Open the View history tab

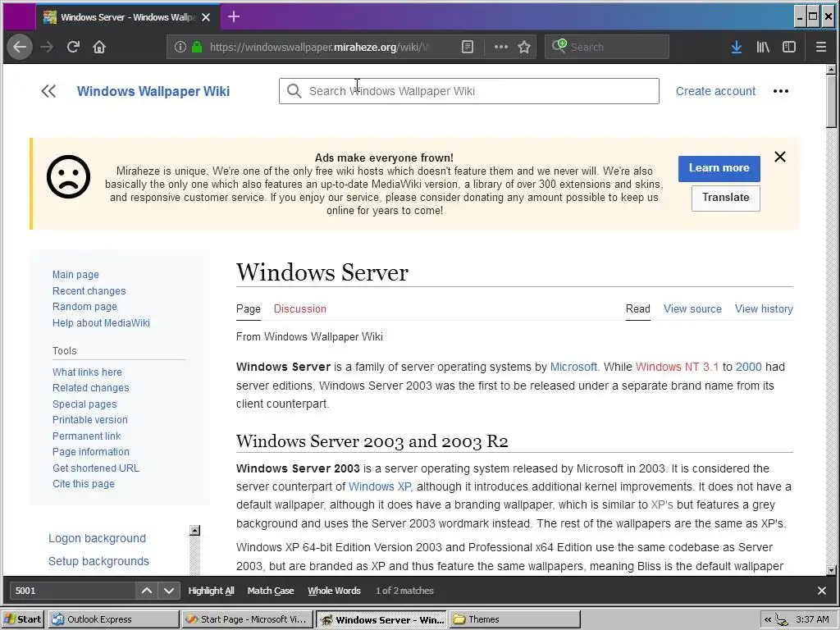coord(764,309)
